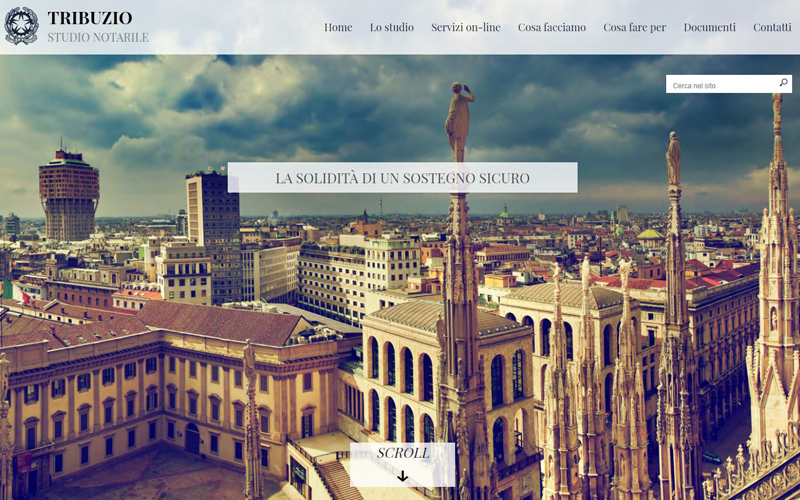Click the search magnifier icon

coord(783,83)
